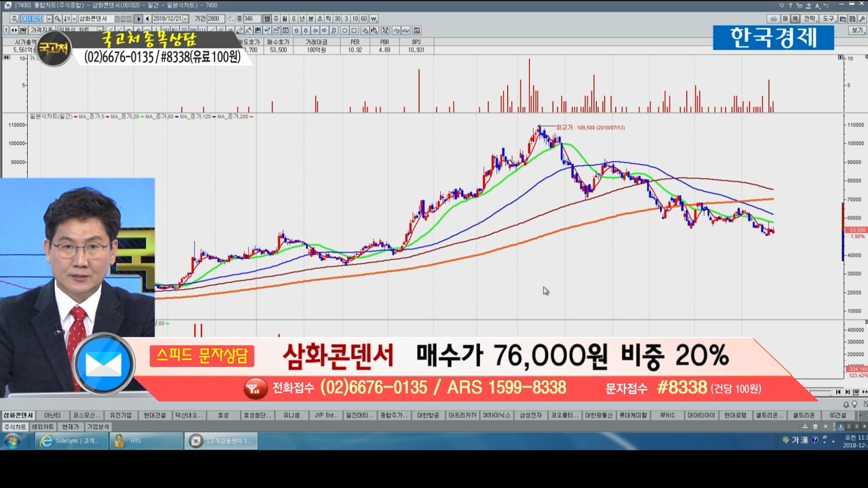Click the 전략 strategy button

(x=810, y=19)
